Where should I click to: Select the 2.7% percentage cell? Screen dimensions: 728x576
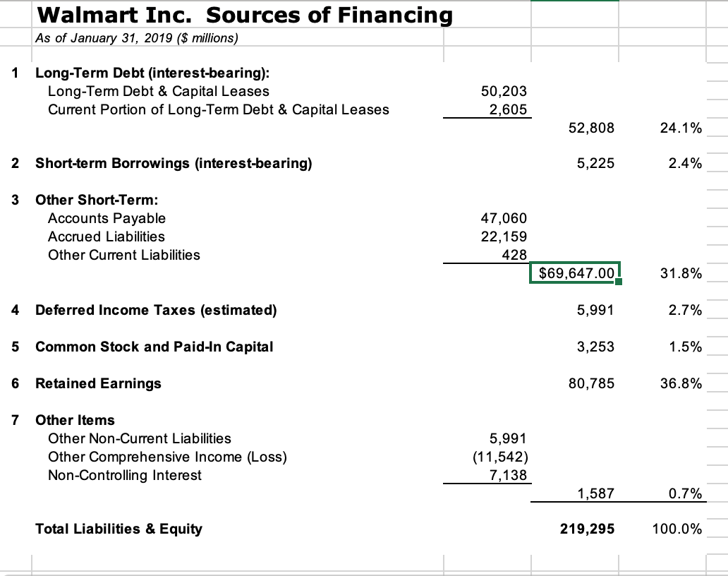pyautogui.click(x=685, y=311)
